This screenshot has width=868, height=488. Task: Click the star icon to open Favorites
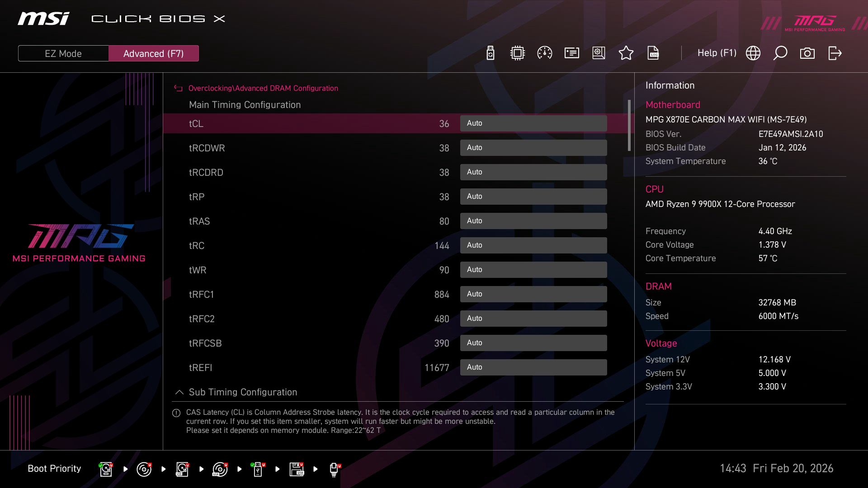(x=626, y=53)
